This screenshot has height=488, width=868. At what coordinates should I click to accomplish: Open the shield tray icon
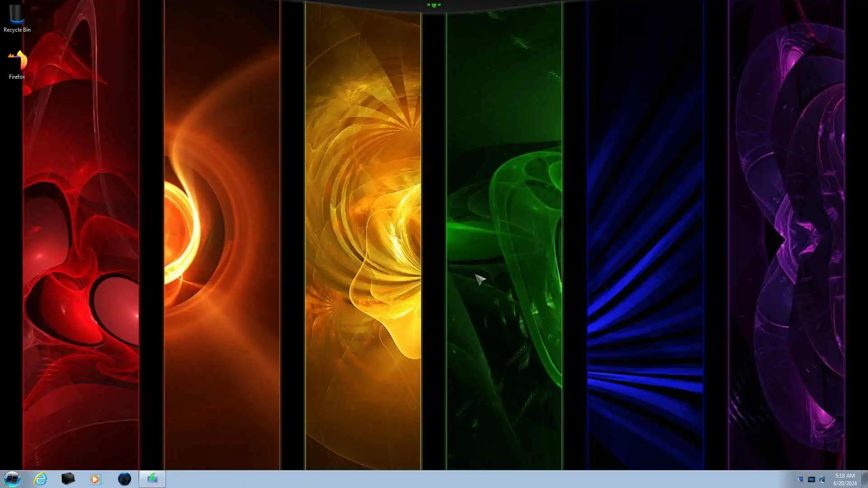pos(800,479)
